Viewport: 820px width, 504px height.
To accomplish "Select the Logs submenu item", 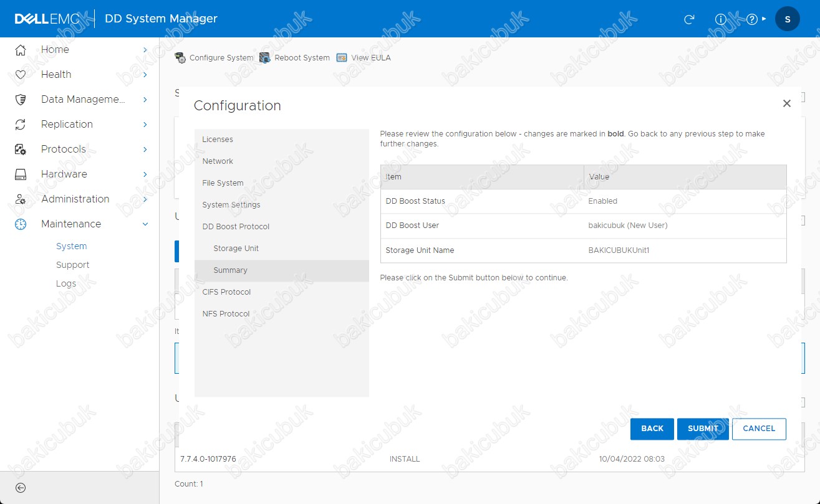I will coord(65,283).
